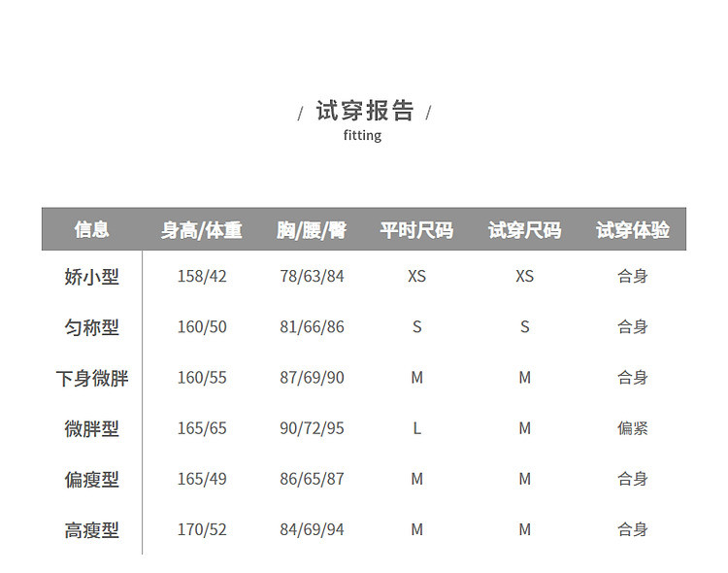Click the 偏紧 fitting result cell
This screenshot has width=728, height=573.
633,428
